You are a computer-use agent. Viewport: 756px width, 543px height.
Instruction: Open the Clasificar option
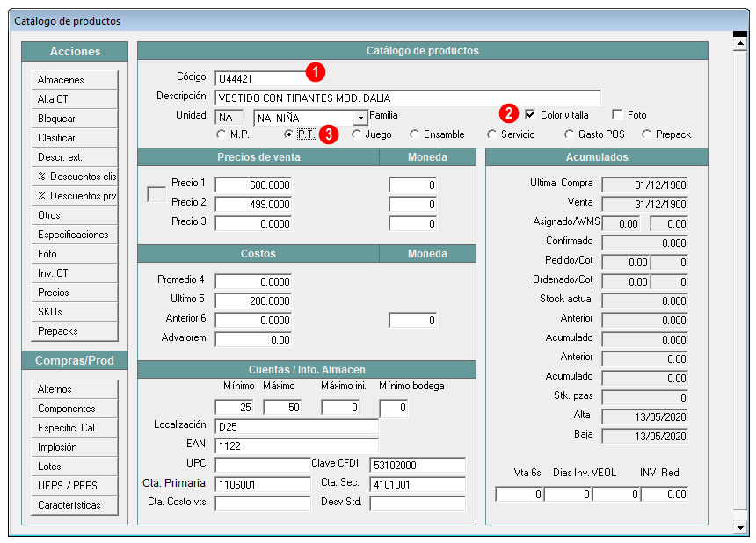click(74, 137)
